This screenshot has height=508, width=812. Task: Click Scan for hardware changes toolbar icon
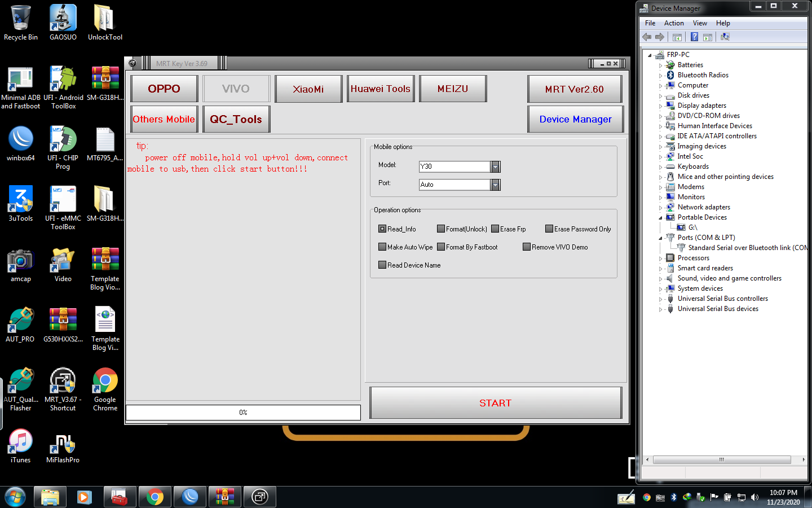tap(725, 37)
